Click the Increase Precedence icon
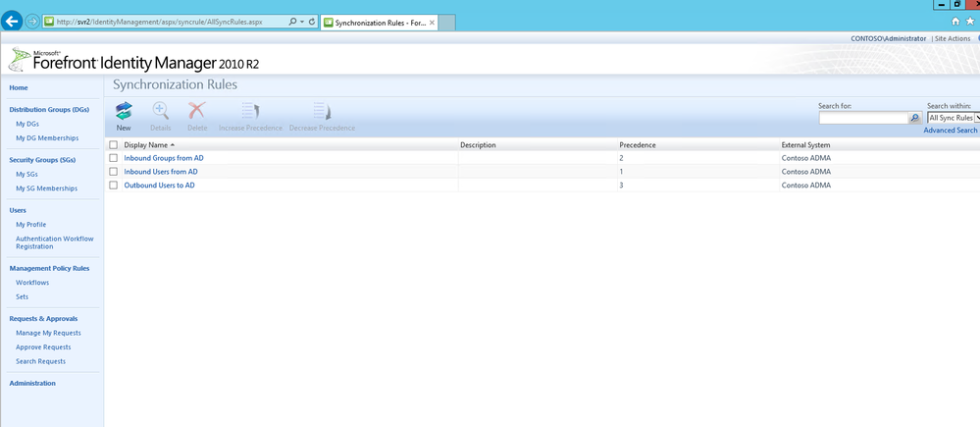Screen dimensions: 980x427 [250, 112]
